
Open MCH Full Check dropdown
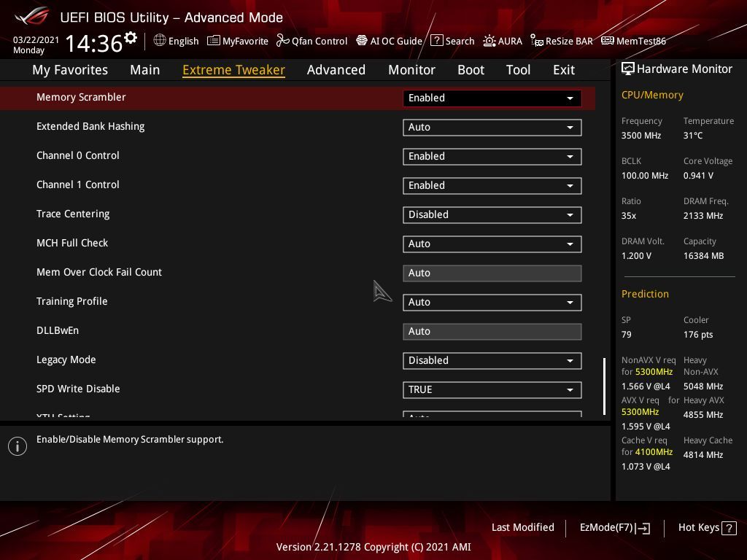(492, 244)
